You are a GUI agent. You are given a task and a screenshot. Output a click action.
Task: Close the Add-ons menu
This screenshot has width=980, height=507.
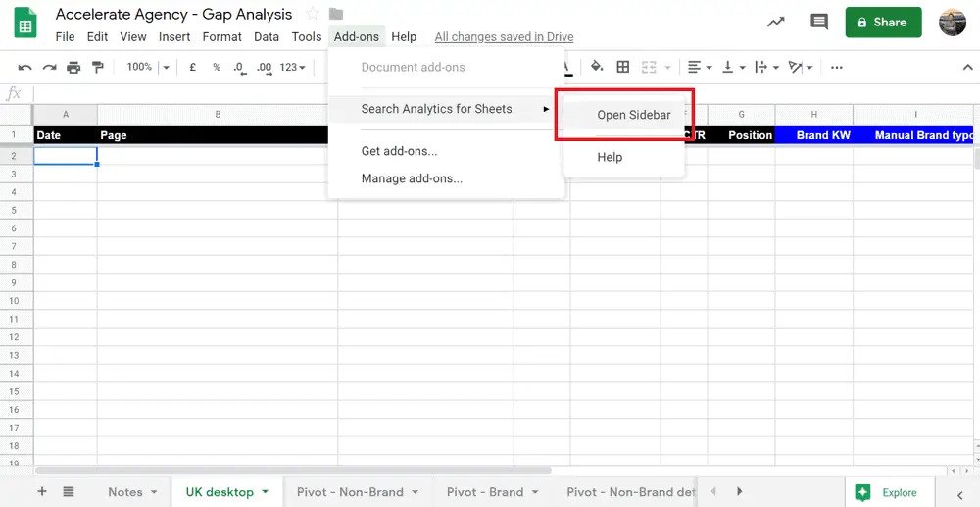pos(357,37)
